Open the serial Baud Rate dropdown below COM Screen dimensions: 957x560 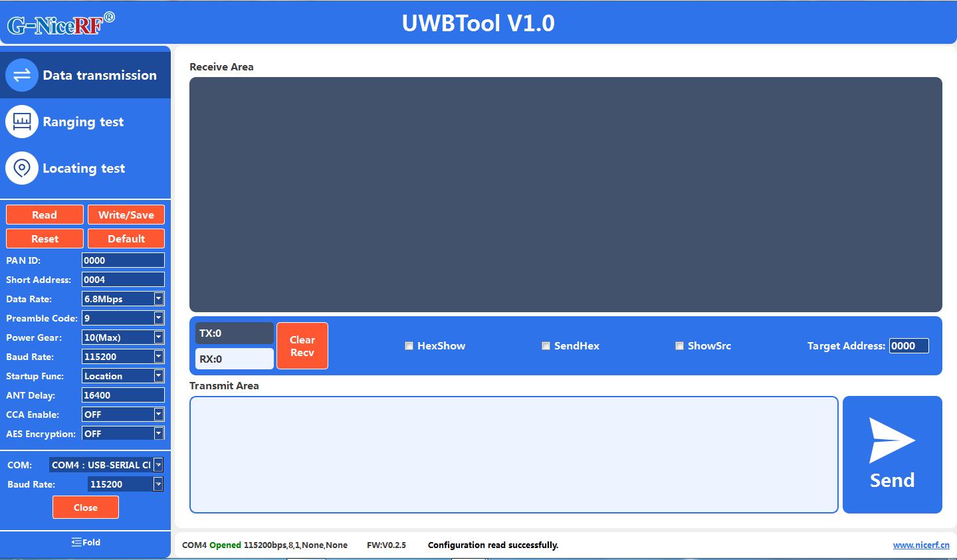126,484
